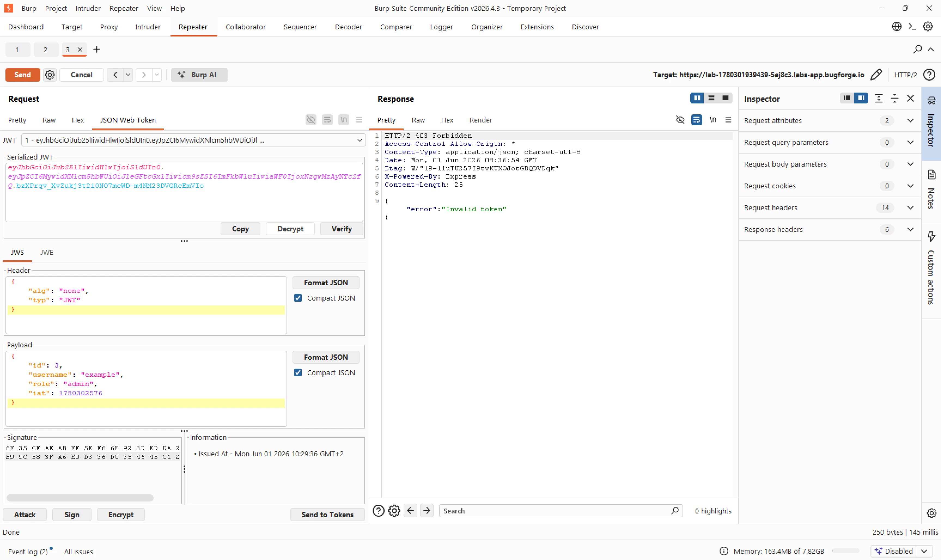The width and height of the screenshot is (941, 560).
Task: Select side-by-side response layout icon
Action: [697, 98]
